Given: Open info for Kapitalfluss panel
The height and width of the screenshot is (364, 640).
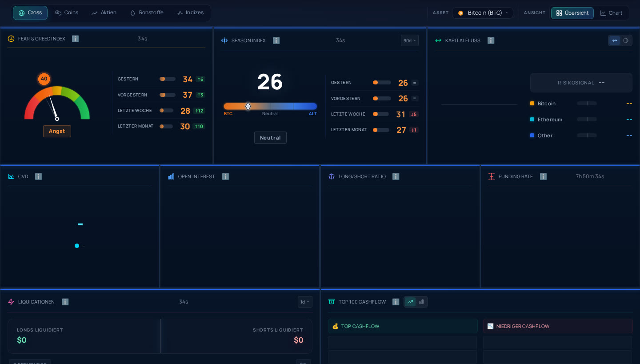Looking at the screenshot, I should point(491,40).
